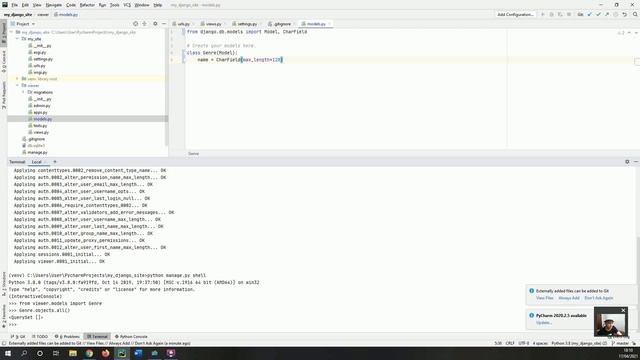640x360 pixels.
Task: Open the Project tool window side tab
Action: (4, 33)
